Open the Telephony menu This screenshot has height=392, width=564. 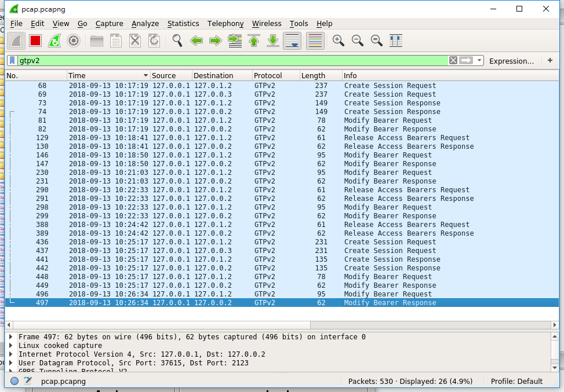[x=225, y=24]
